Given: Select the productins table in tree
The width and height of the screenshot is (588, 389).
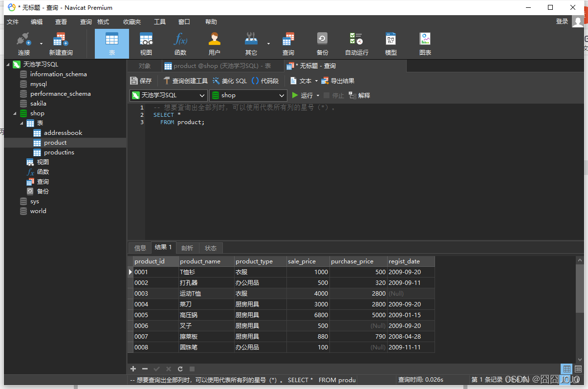Looking at the screenshot, I should pyautogui.click(x=59, y=152).
